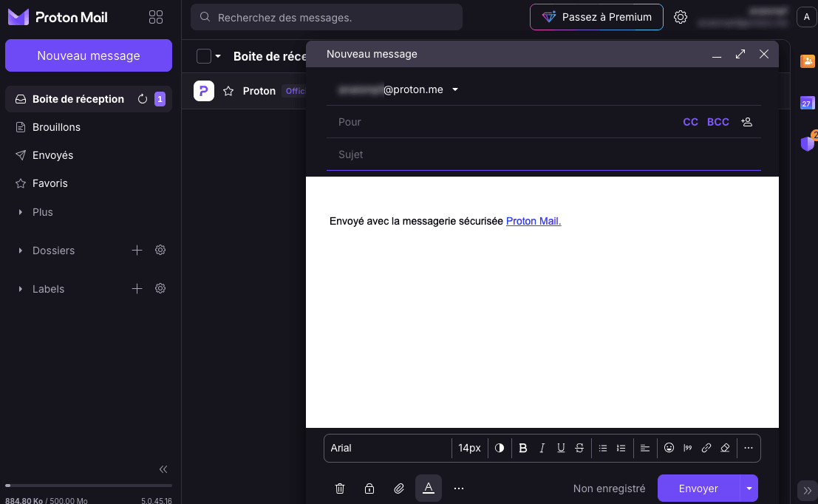Expand the Labels section
Image resolution: width=818 pixels, height=504 pixels.
coord(20,288)
